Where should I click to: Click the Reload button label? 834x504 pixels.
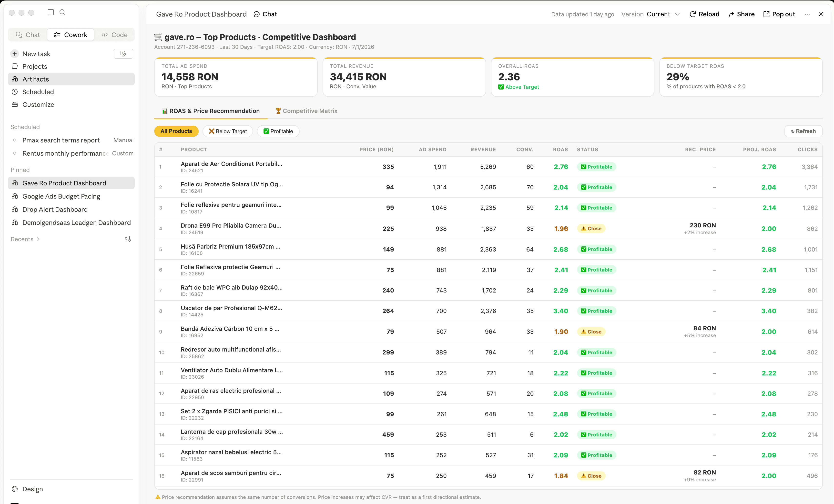[709, 14]
